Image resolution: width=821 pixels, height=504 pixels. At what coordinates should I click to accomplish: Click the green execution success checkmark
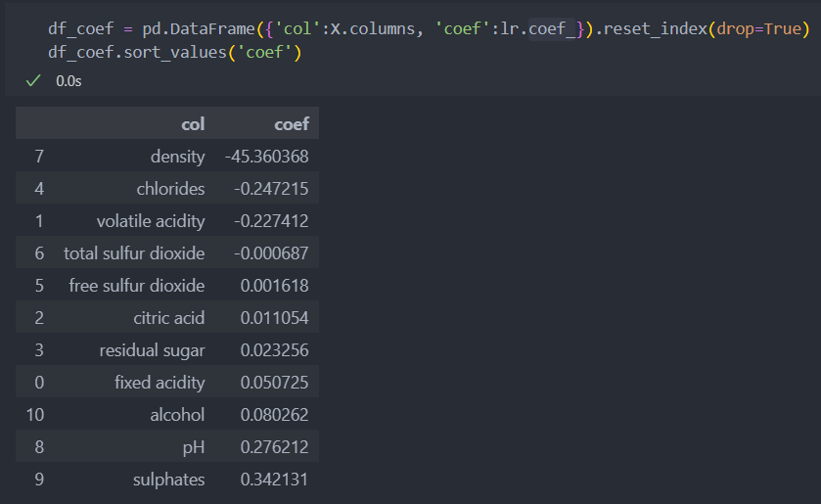pos(33,80)
